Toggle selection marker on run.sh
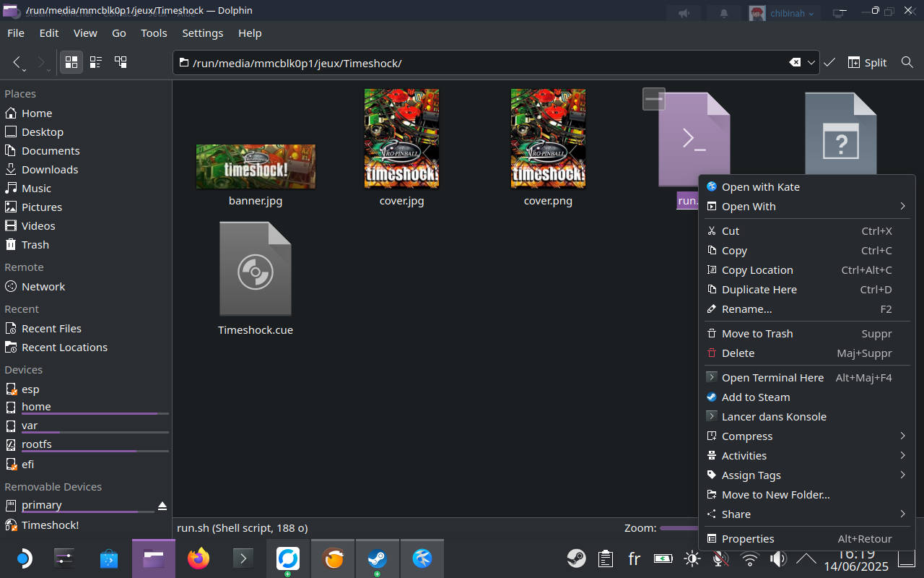The width and height of the screenshot is (924, 578). [x=654, y=99]
